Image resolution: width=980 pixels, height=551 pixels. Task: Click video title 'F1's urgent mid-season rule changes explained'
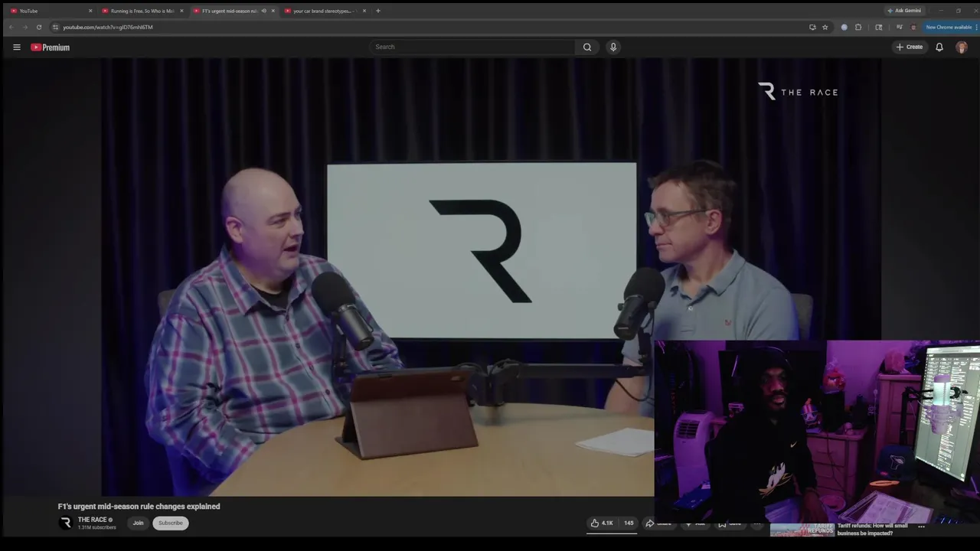[x=139, y=506]
